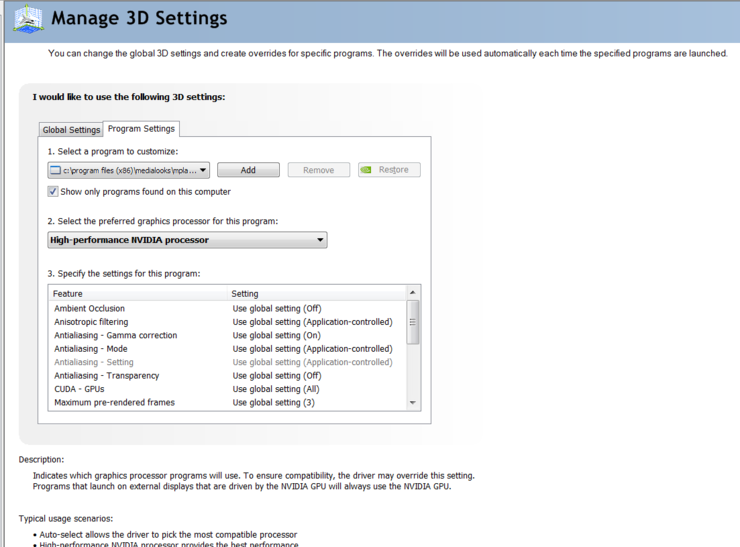Switch to the Global Settings tab
The image size is (740, 547).
click(x=71, y=130)
